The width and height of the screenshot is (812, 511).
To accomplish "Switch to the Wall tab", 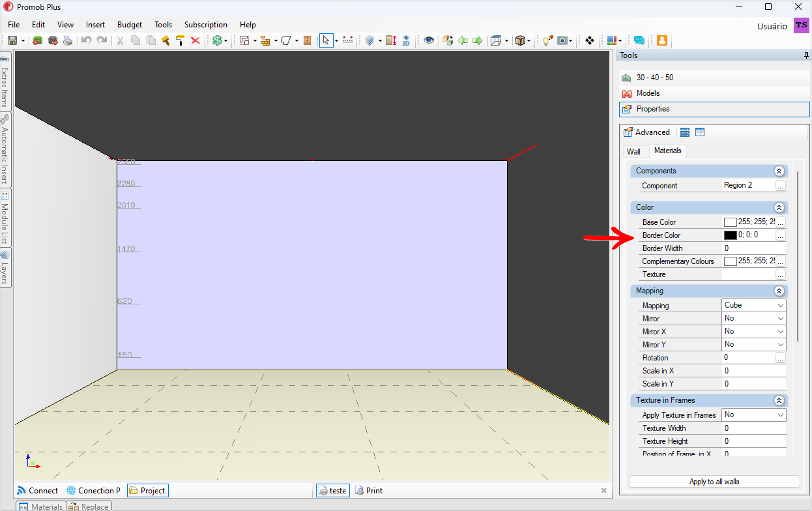I will pyautogui.click(x=633, y=151).
